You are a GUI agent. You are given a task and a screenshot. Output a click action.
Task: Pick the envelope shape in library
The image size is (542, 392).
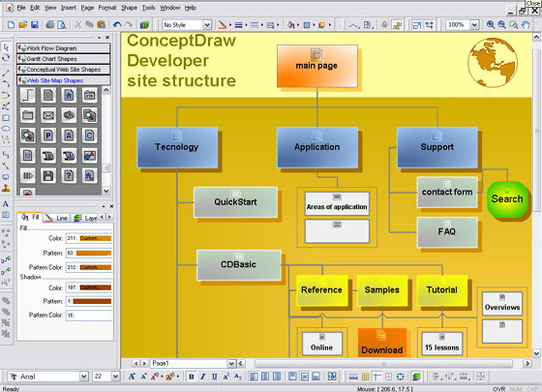point(48,115)
